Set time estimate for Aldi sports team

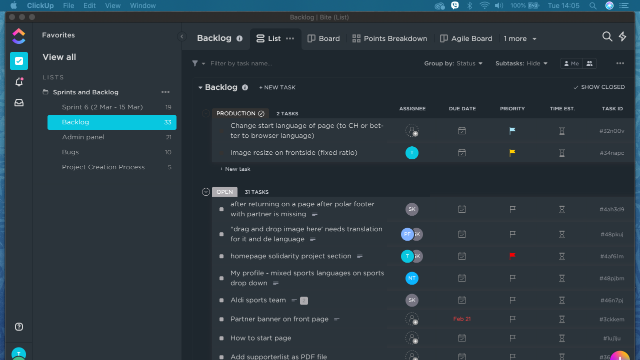click(562, 300)
